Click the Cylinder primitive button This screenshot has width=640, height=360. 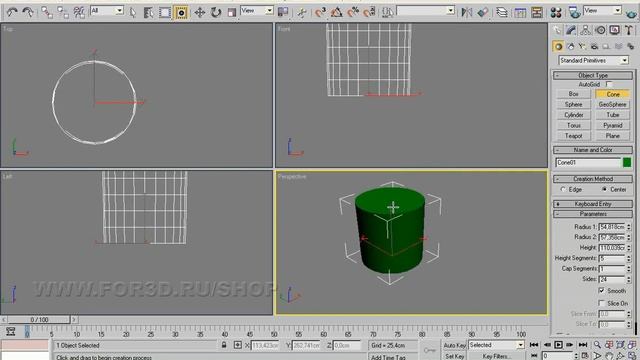click(x=573, y=115)
